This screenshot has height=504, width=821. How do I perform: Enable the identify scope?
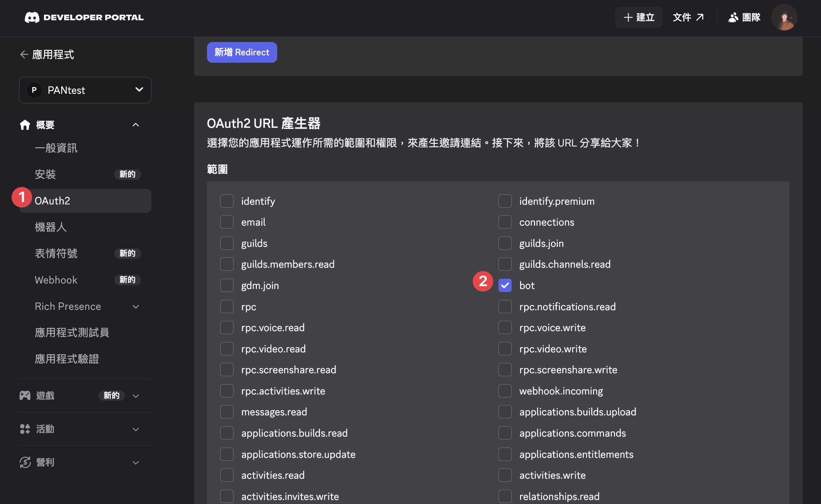coord(227,201)
